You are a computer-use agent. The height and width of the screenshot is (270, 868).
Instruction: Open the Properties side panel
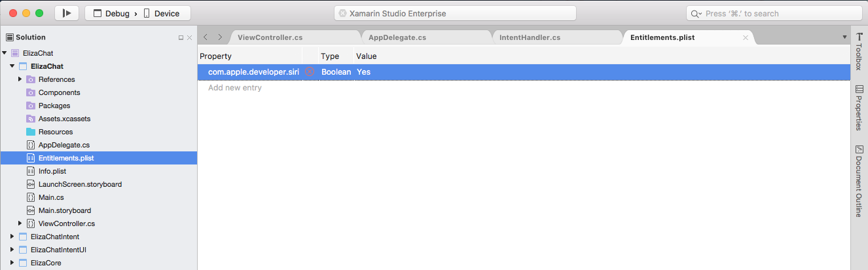click(x=859, y=107)
